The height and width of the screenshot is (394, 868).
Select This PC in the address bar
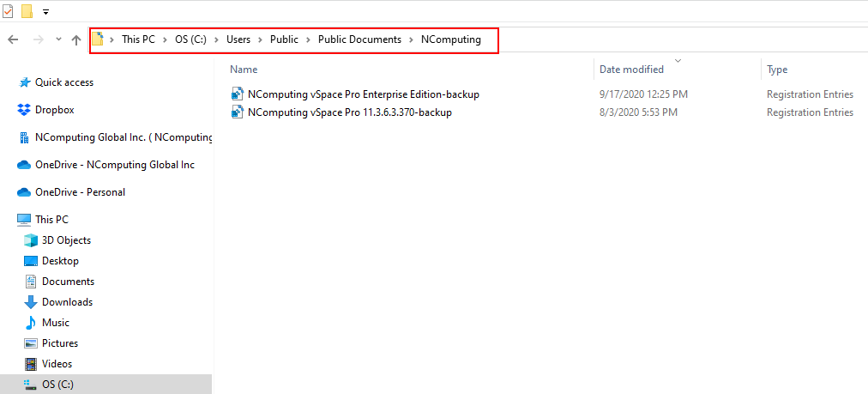click(x=138, y=39)
